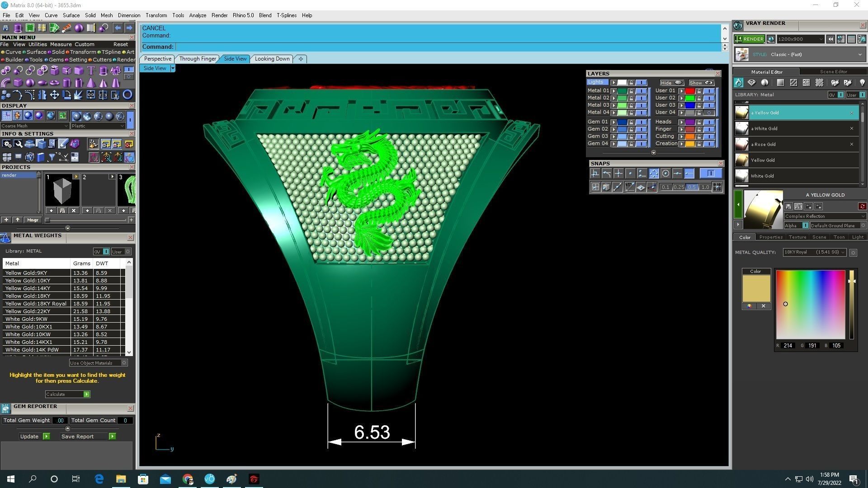
Task: Click the Move gumball arrows icon
Action: [x=54, y=95]
